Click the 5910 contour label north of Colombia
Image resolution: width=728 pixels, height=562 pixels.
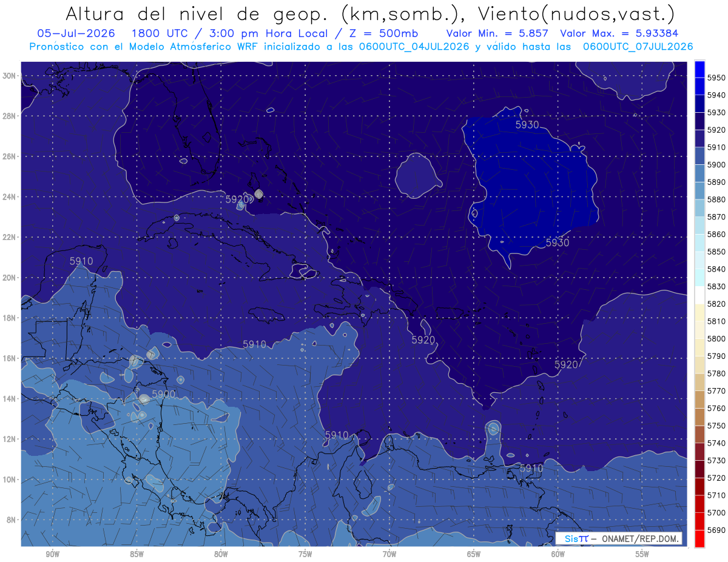coord(337,435)
